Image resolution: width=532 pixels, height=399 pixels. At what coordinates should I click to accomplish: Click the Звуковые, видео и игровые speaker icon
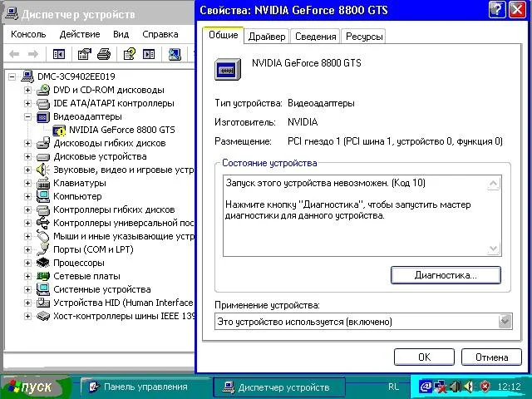tap(43, 170)
